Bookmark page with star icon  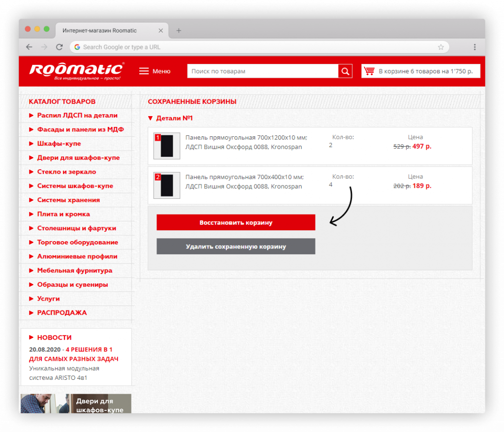(x=441, y=47)
